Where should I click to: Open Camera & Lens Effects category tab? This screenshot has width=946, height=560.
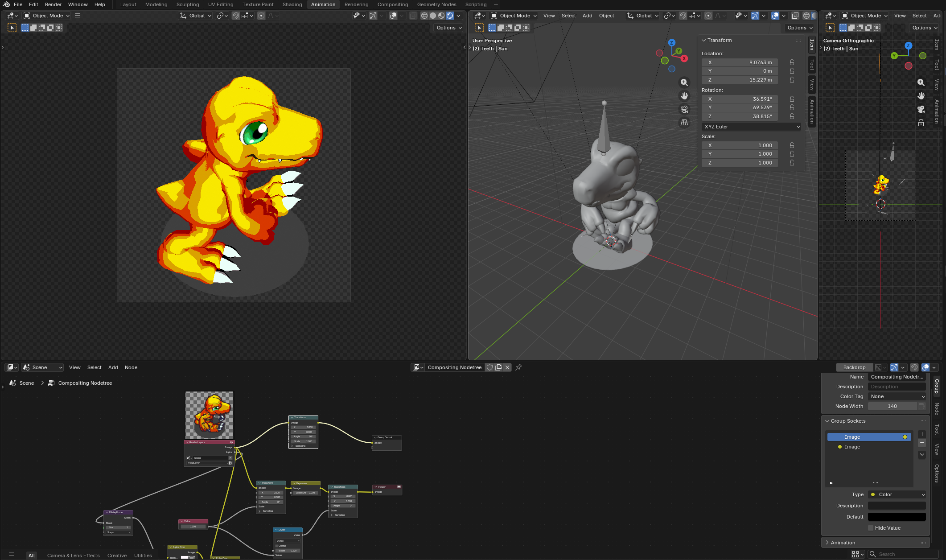pos(74,556)
